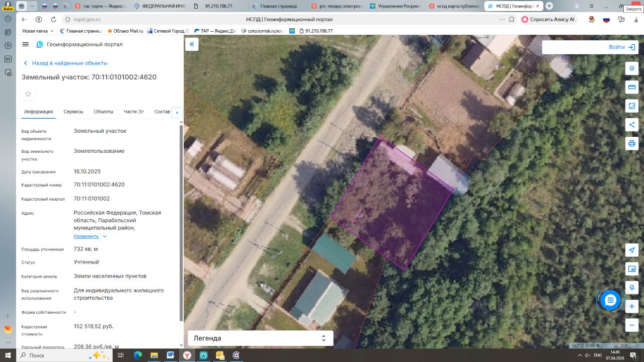Open the Новая папка bookmarks folder
644x362 pixels.
pos(38,31)
